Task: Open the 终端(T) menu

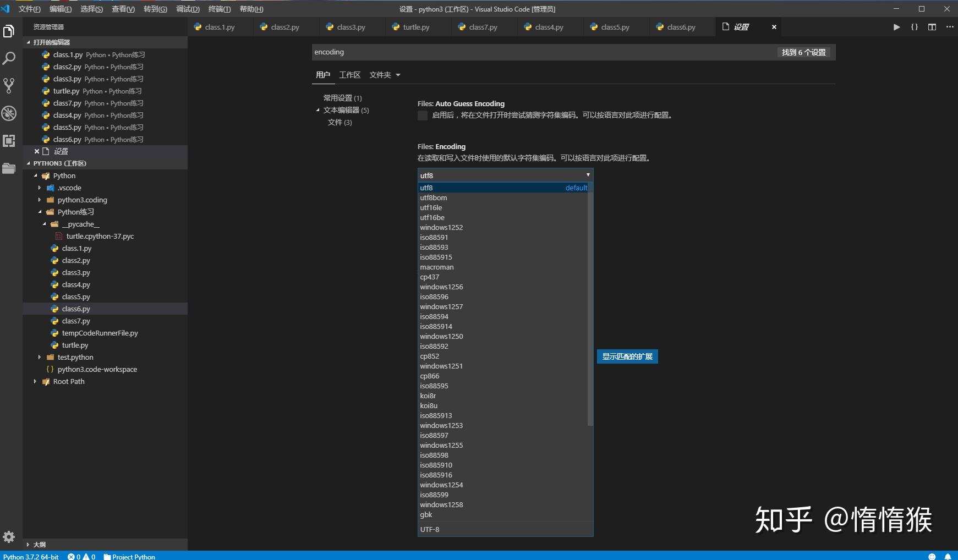Action: click(x=220, y=9)
